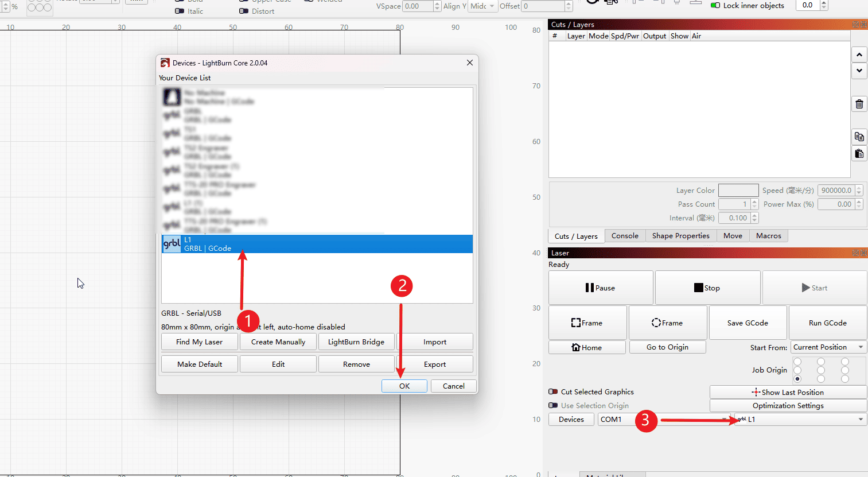The image size is (868, 477).
Task: Copy layer settings using the copy icon
Action: 859,137
